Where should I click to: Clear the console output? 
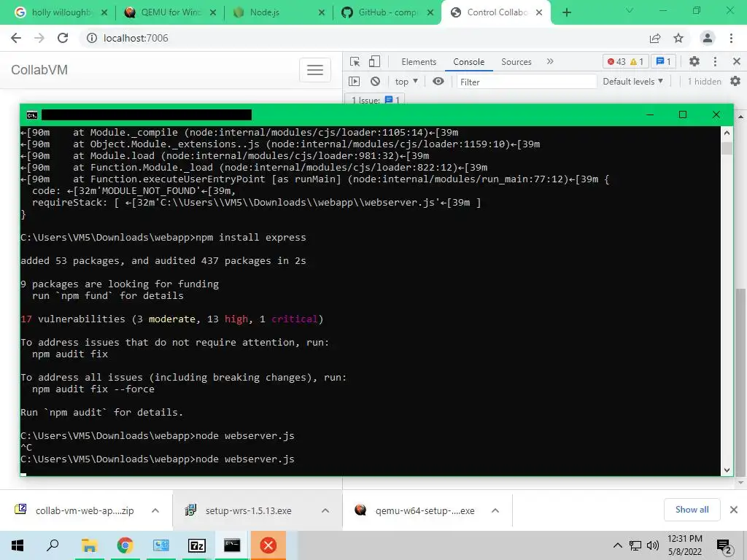(376, 82)
